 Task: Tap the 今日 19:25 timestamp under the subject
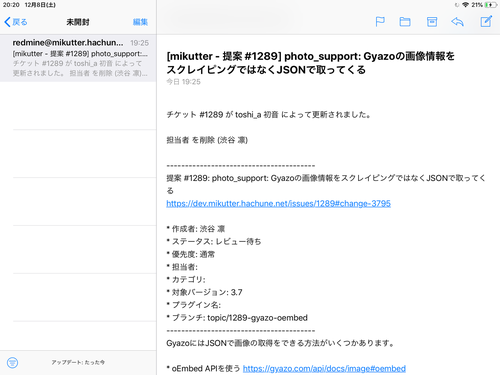click(183, 82)
